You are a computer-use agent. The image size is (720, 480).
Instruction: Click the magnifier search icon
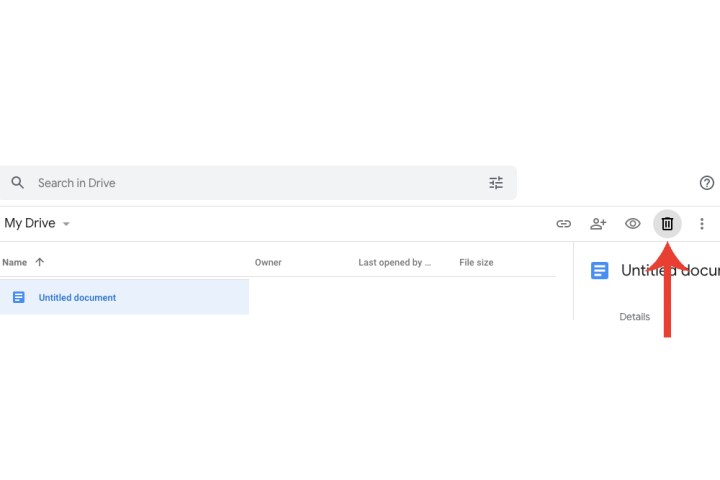(x=17, y=183)
